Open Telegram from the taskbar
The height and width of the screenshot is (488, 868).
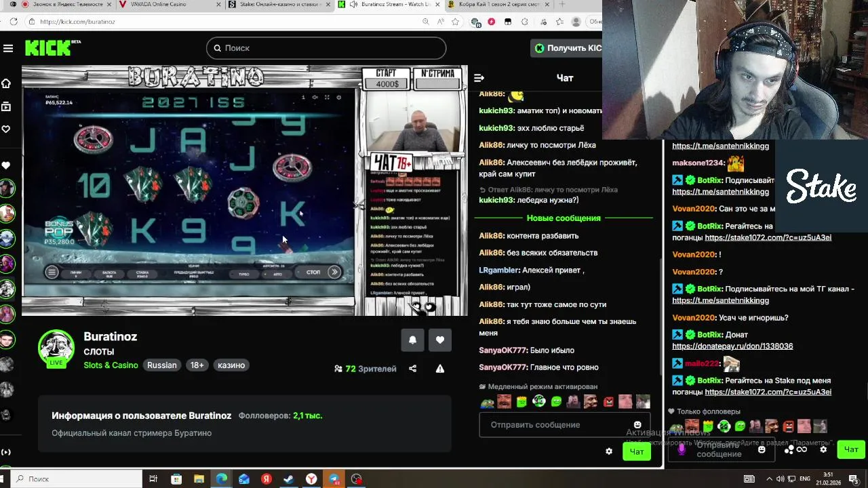pyautogui.click(x=334, y=479)
